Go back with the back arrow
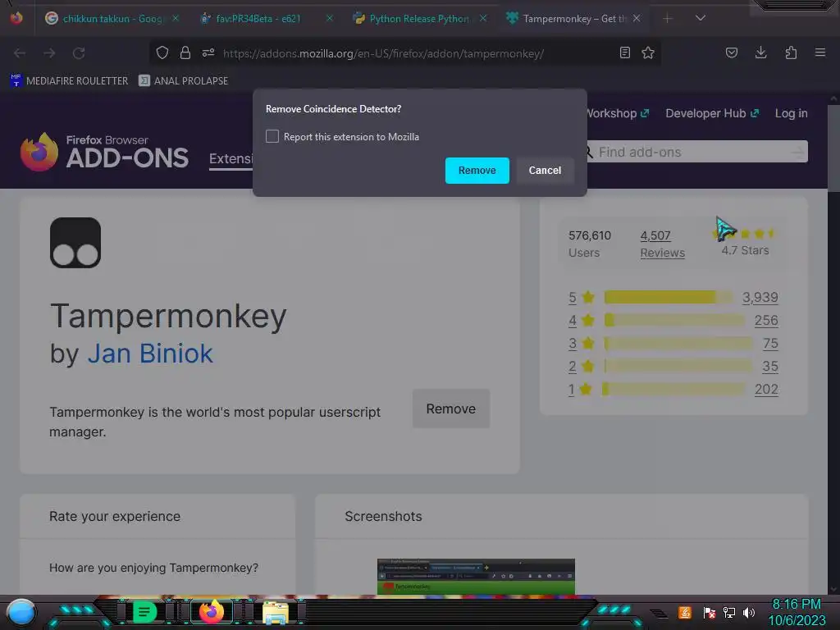Screen dimensions: 840x630 (20, 53)
